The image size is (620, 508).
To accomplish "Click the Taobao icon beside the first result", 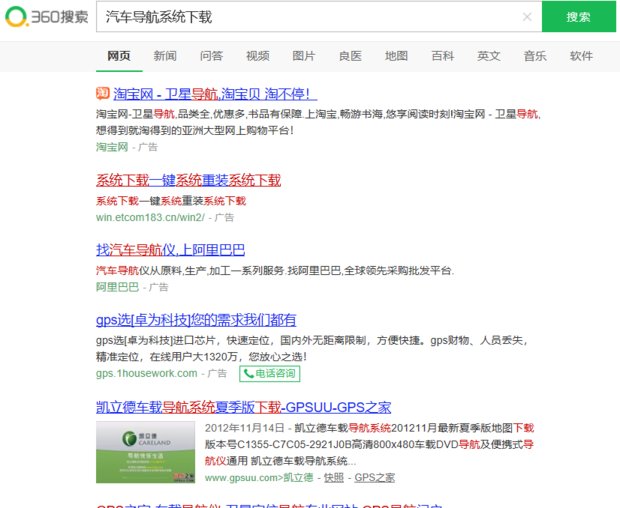I will point(103,93).
